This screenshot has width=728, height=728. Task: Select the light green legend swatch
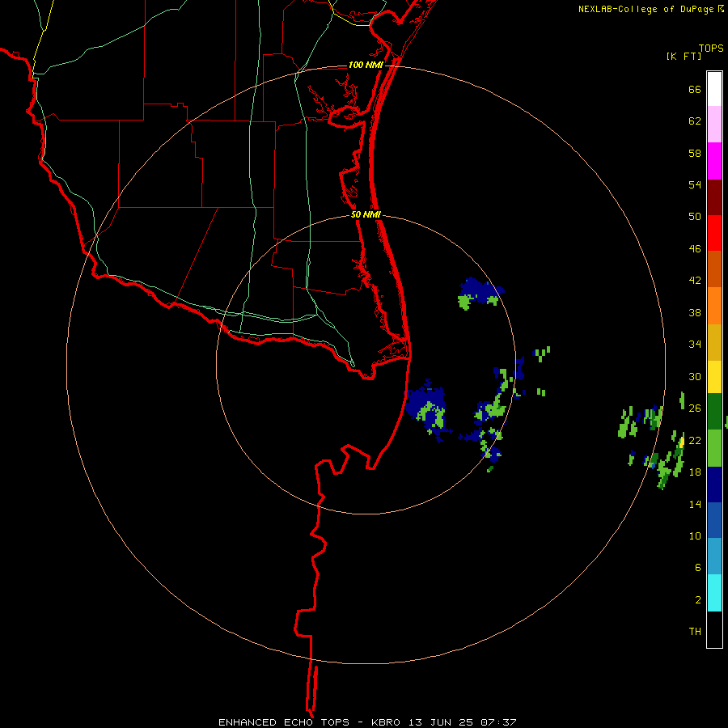tap(714, 448)
